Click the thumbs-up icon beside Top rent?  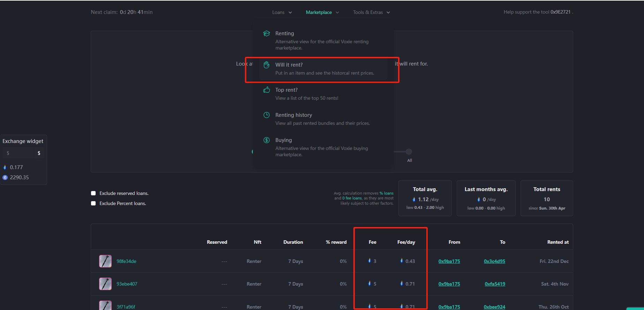pos(267,90)
